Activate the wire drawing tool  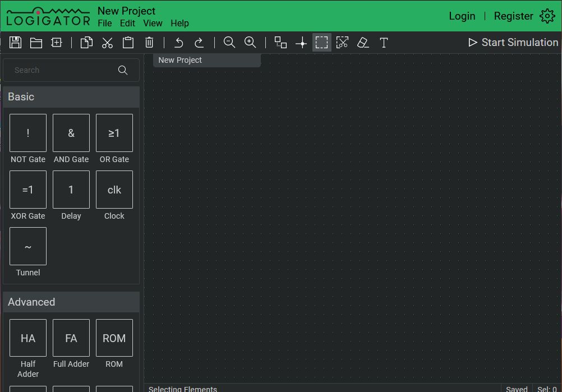(301, 42)
